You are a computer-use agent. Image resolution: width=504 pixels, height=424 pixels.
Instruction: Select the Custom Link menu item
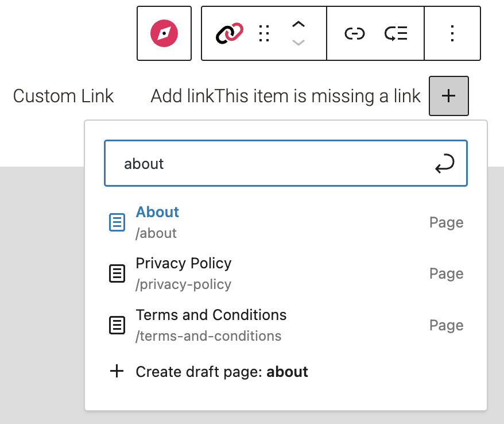(63, 96)
